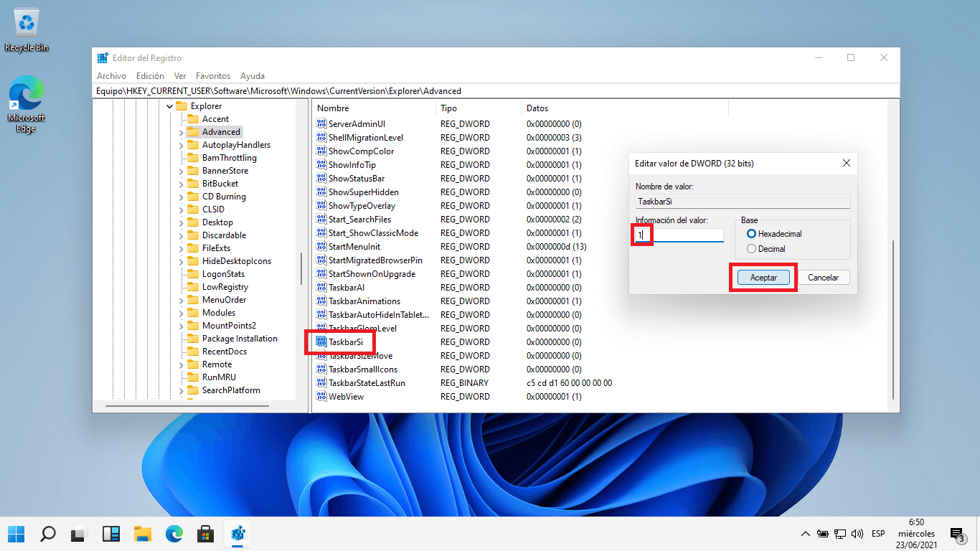980x551 pixels.
Task: Select the ShowSuperHidden value name
Action: (364, 192)
